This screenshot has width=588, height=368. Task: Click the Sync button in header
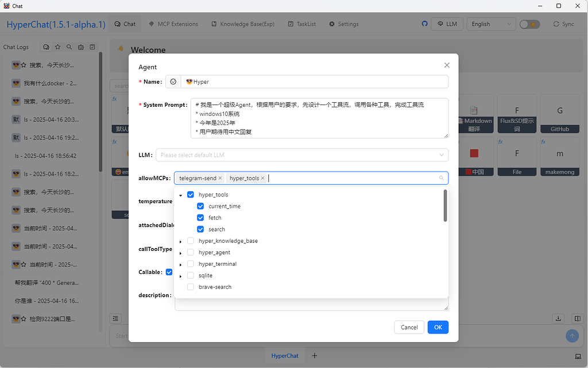point(564,24)
